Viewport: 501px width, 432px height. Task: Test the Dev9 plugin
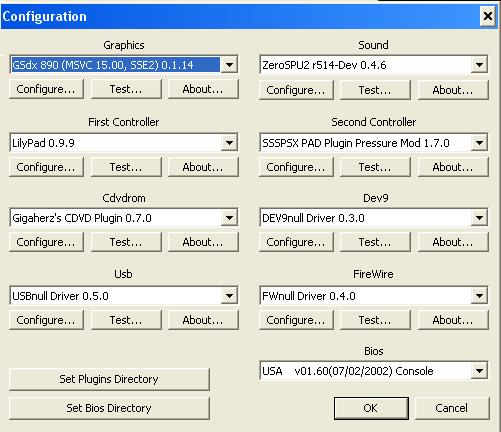[x=375, y=242]
